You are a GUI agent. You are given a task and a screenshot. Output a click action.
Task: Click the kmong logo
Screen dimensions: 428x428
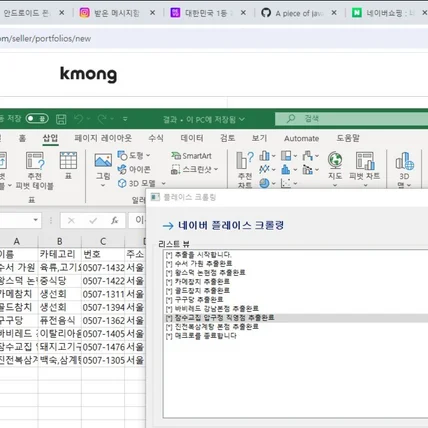(x=88, y=74)
